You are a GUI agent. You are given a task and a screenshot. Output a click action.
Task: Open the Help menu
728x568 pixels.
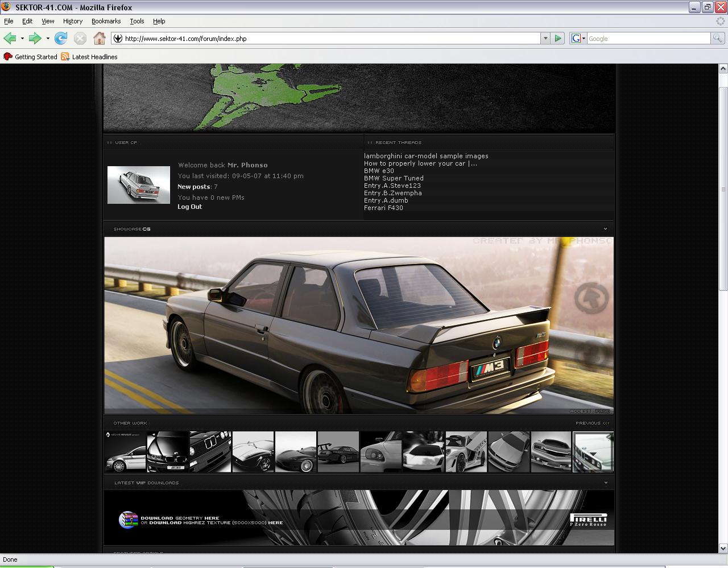tap(159, 21)
